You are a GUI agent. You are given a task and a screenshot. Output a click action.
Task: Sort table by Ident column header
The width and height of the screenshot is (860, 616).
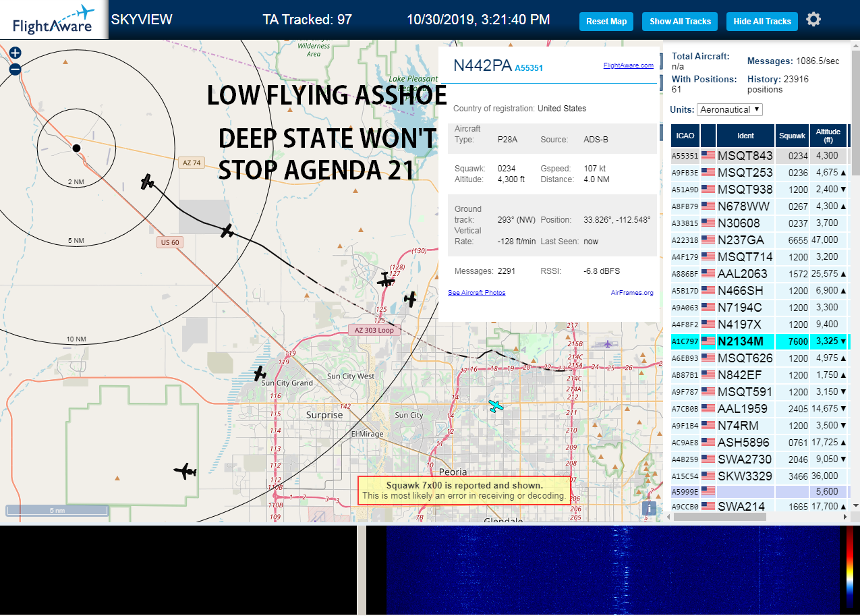point(745,136)
